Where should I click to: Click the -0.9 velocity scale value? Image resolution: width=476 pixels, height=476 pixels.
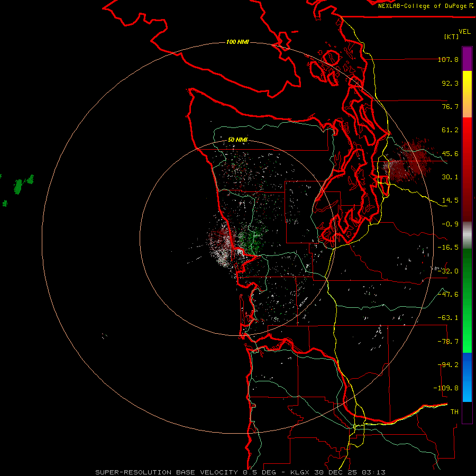click(x=450, y=224)
